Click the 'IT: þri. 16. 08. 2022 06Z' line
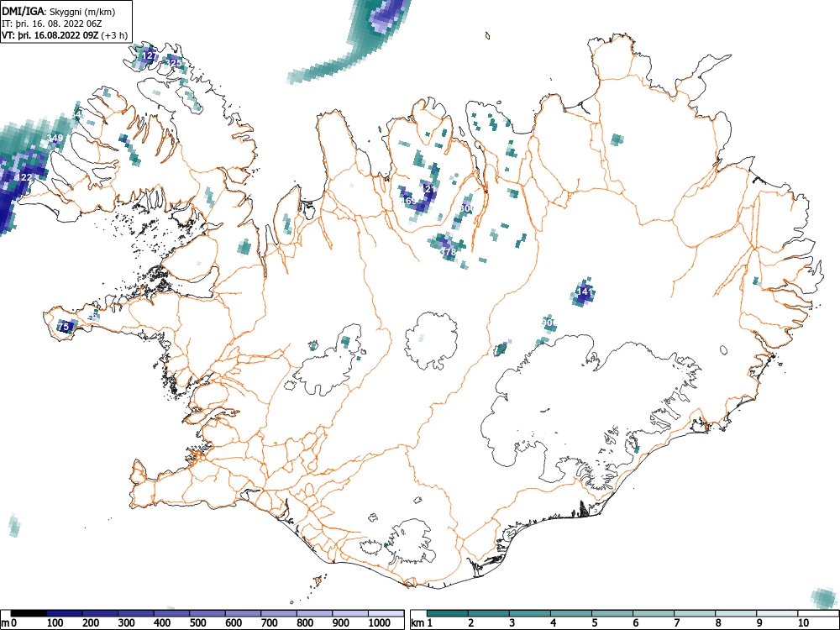The height and width of the screenshot is (630, 840). [51, 24]
